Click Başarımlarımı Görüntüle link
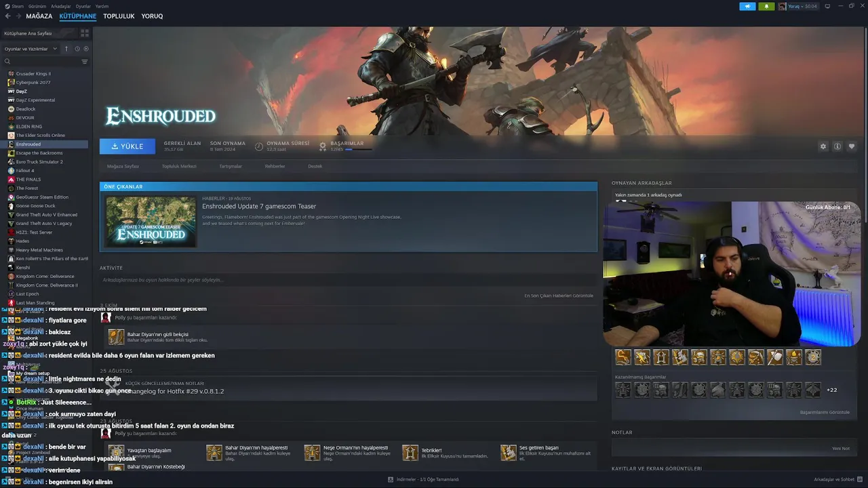Screen dimensions: 868x488 coord(825,412)
